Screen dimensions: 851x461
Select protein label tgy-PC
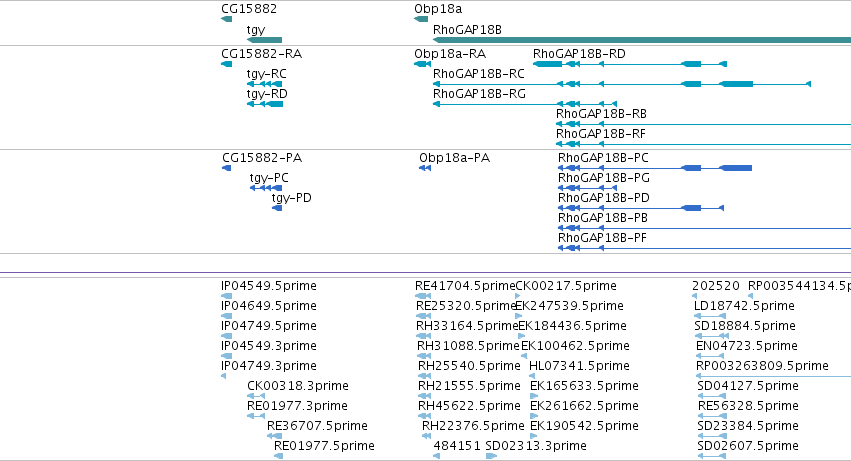pyautogui.click(x=269, y=178)
